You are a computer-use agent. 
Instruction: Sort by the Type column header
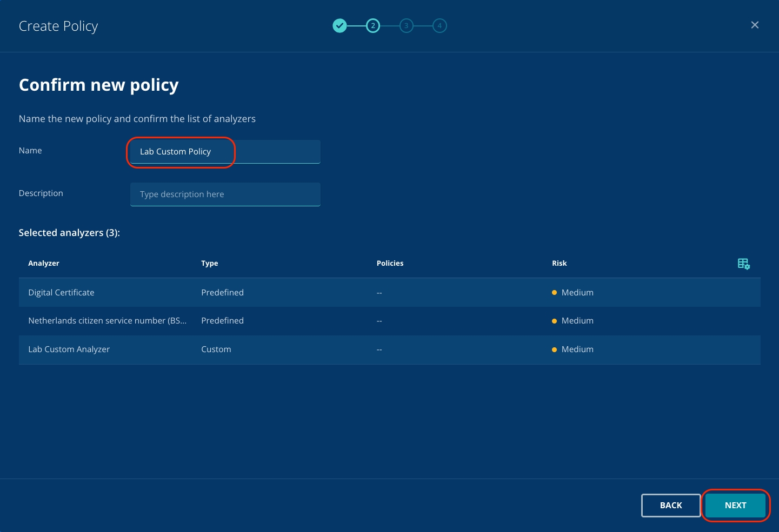coord(210,264)
